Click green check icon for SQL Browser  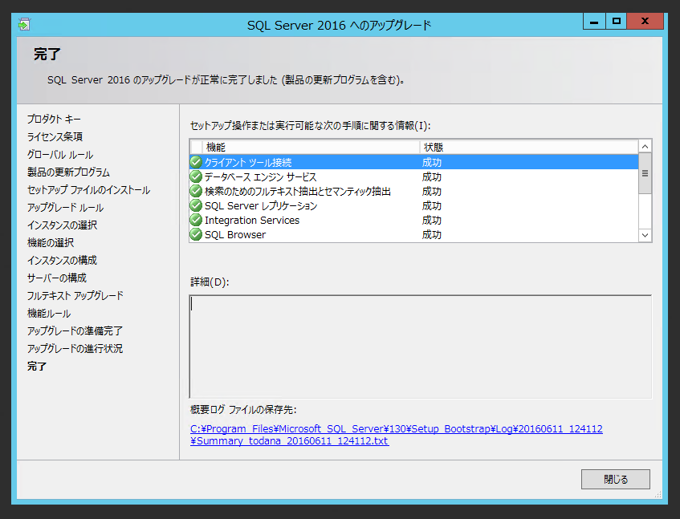pos(196,234)
